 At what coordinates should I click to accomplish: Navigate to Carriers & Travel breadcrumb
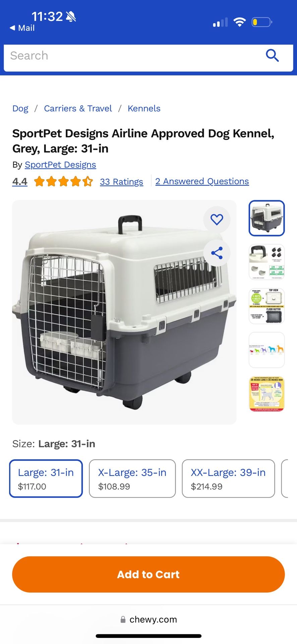tap(78, 109)
